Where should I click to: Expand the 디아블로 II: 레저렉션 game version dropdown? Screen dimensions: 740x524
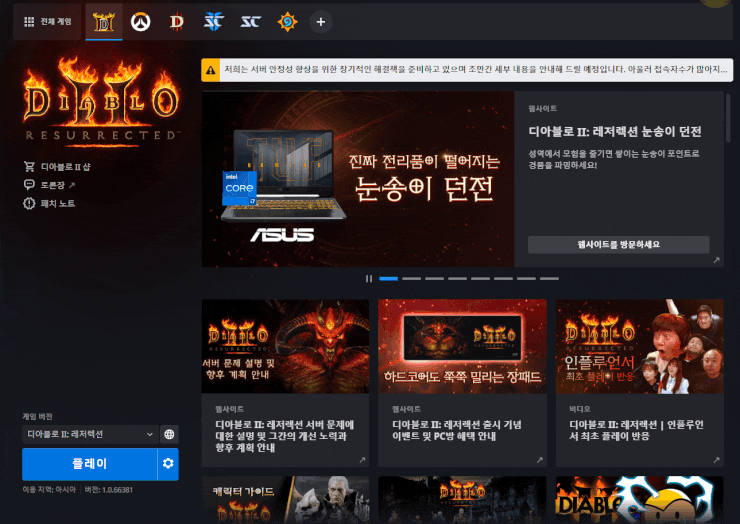(x=90, y=434)
